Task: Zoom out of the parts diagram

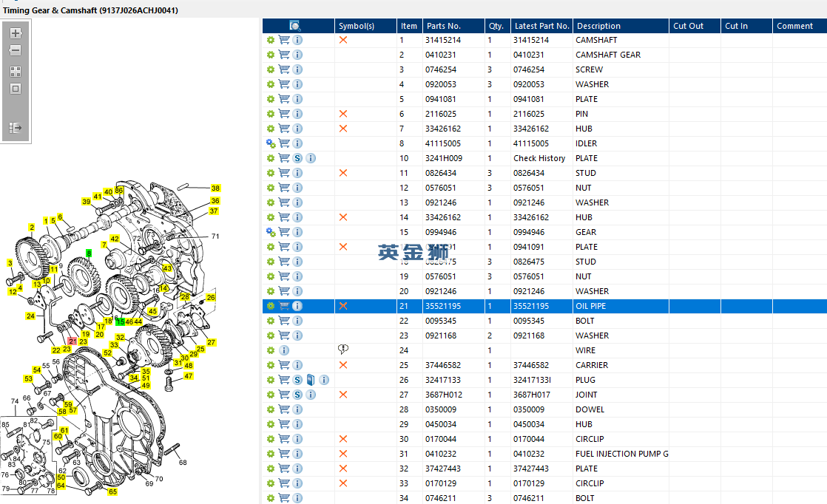Action: click(x=16, y=50)
